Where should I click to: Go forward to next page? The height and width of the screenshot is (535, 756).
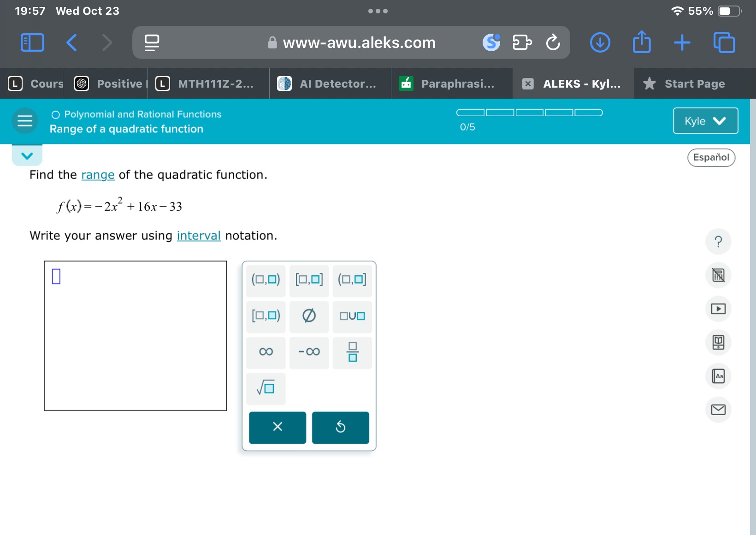click(x=106, y=42)
